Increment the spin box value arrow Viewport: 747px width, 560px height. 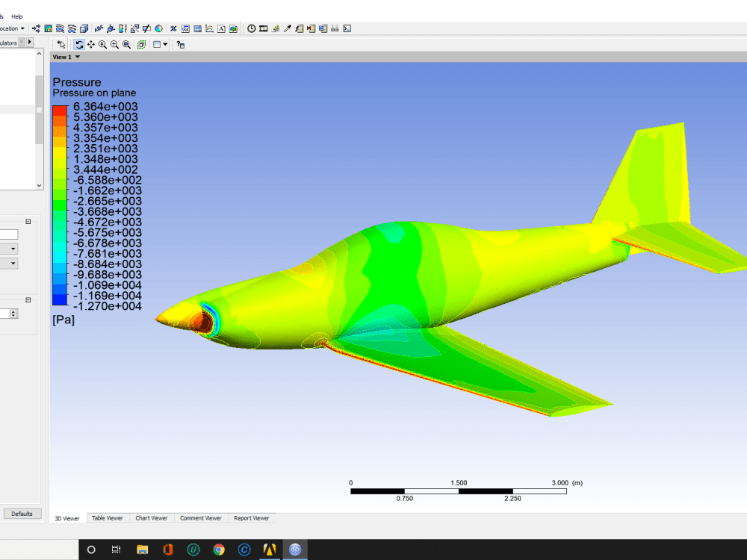click(13, 311)
